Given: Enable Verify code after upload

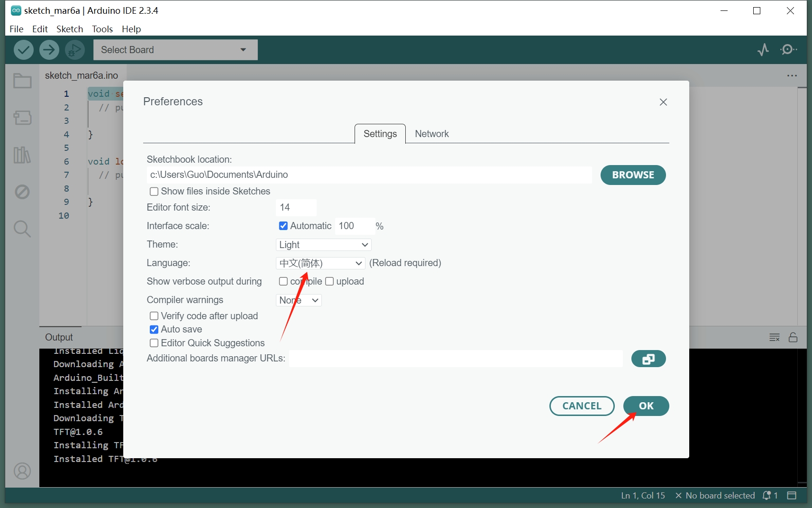Looking at the screenshot, I should tap(154, 316).
